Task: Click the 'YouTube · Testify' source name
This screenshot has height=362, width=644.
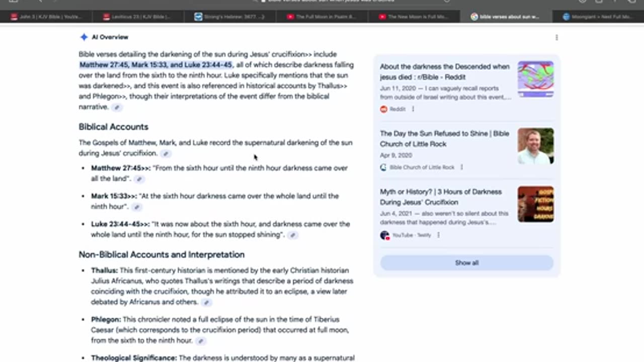Action: [x=412, y=235]
